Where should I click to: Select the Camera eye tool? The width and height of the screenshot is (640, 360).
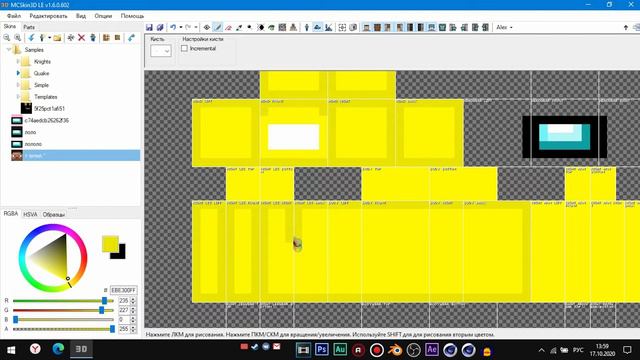[x=207, y=27]
